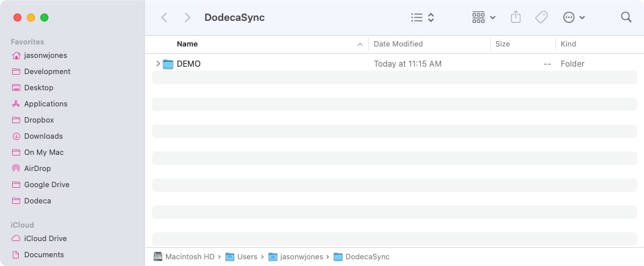This screenshot has height=266, width=644.
Task: Expand the DEMO folder disclosure arrow
Action: (158, 64)
